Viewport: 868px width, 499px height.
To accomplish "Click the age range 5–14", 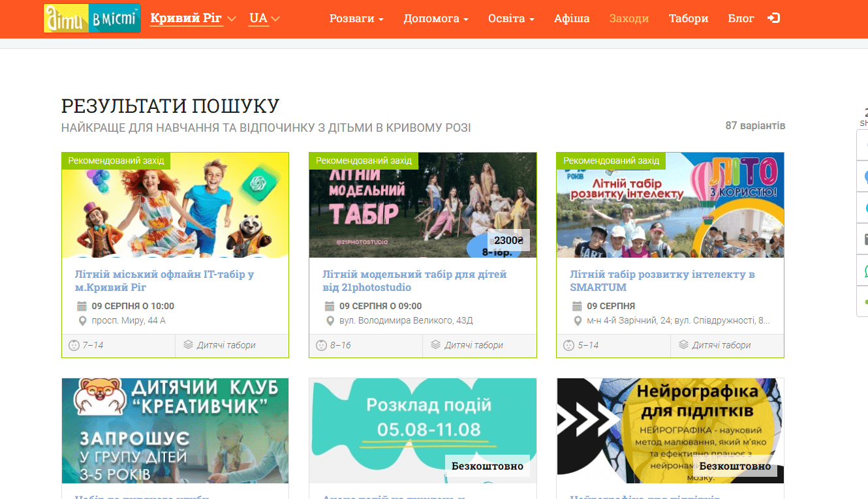I will point(588,345).
